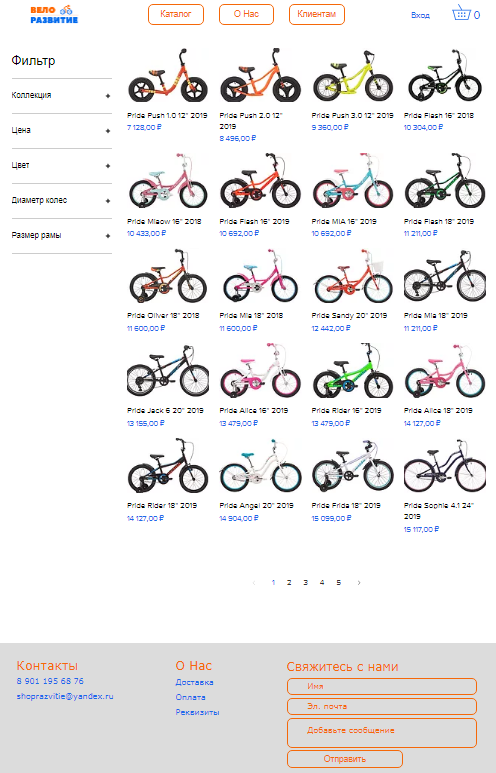496x773 pixels.
Task: Open the shopping cart icon
Action: pyautogui.click(x=461, y=13)
